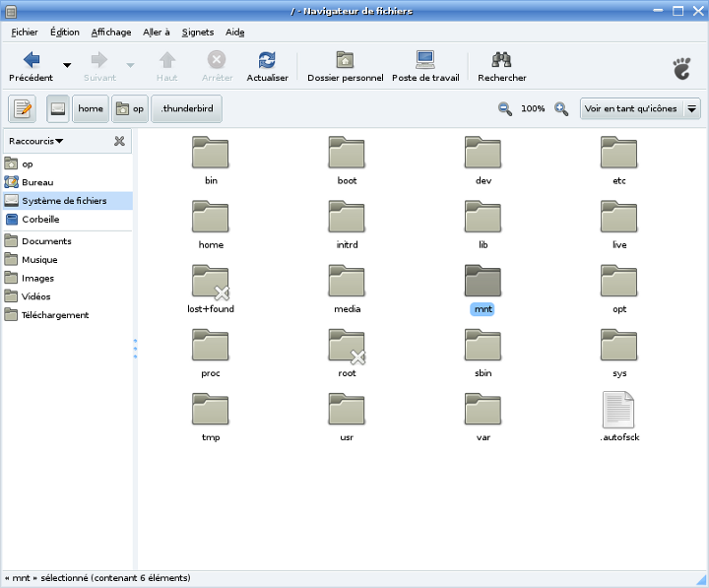The image size is (709, 588).
Task: Select the home folder icon in main view
Action: click(211, 217)
